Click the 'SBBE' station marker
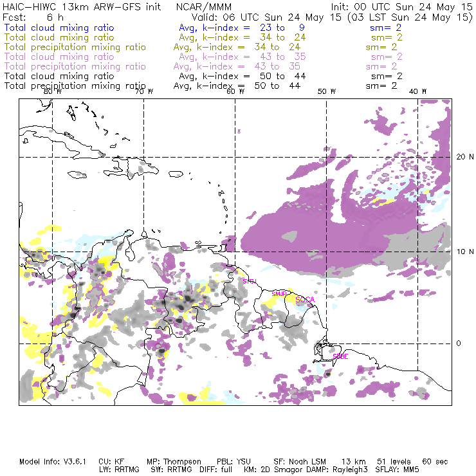The image size is (476, 476). point(340,357)
